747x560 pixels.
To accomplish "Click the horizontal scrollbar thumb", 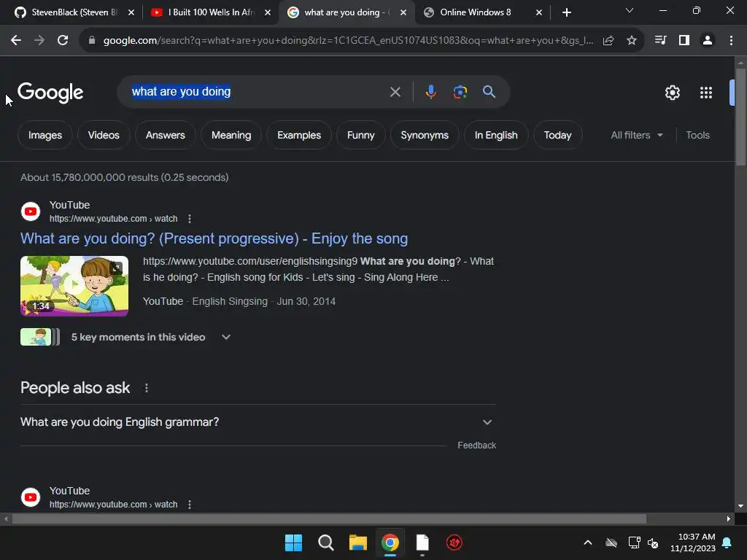I will point(329,518).
